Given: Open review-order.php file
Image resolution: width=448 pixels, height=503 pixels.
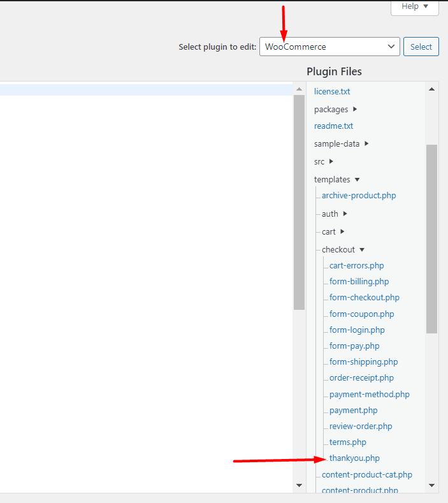Looking at the screenshot, I should click(x=361, y=426).
